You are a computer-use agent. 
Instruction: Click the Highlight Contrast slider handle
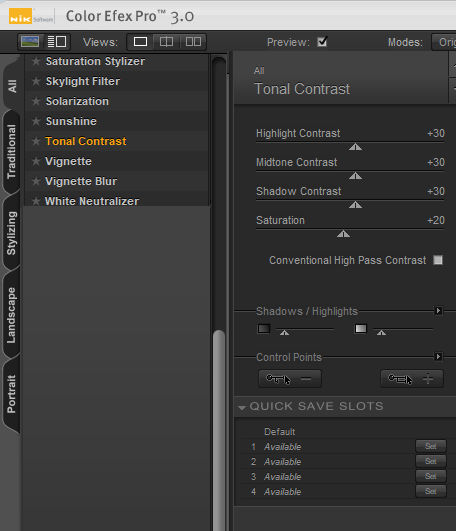click(355, 147)
